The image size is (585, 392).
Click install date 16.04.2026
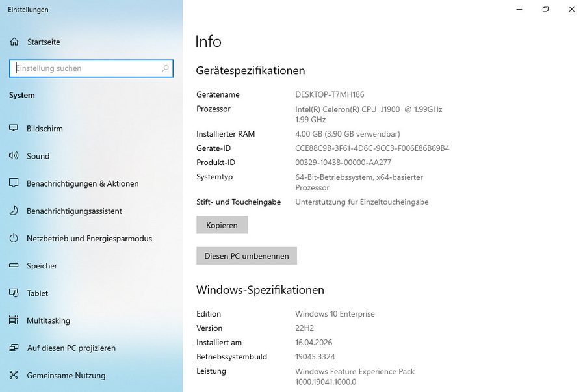tap(314, 343)
